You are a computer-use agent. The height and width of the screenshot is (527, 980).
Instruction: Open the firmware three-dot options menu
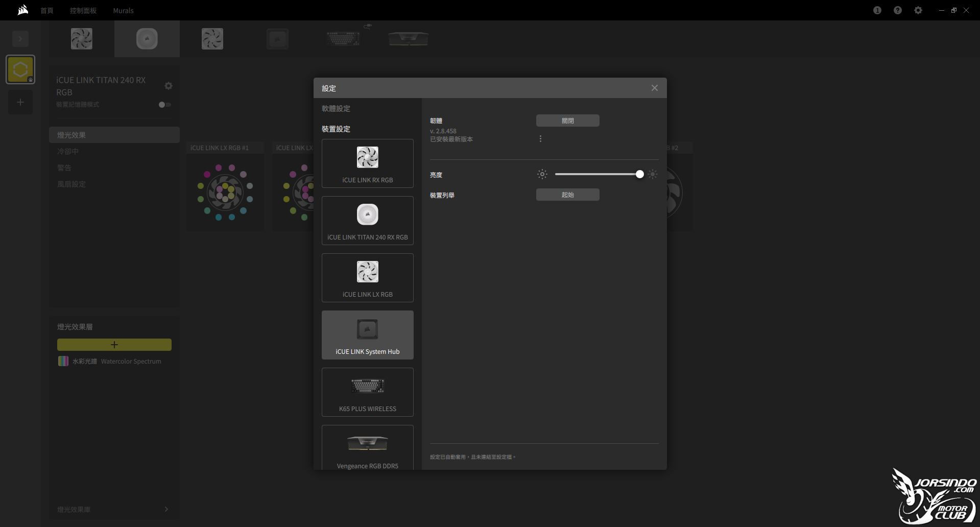tap(540, 139)
